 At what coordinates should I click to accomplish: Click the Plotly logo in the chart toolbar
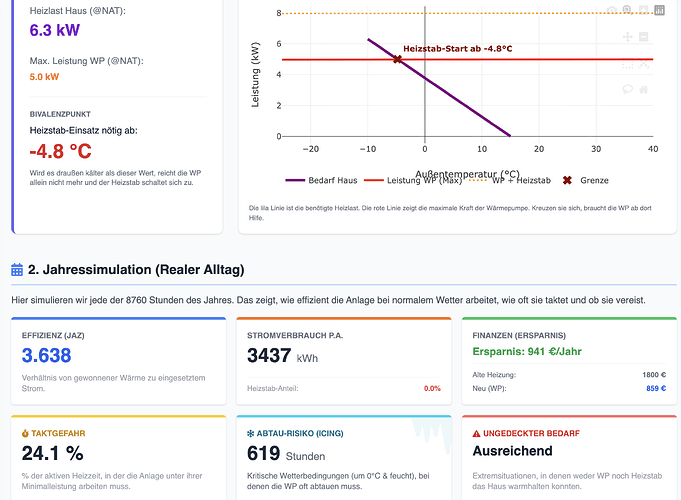click(x=660, y=10)
